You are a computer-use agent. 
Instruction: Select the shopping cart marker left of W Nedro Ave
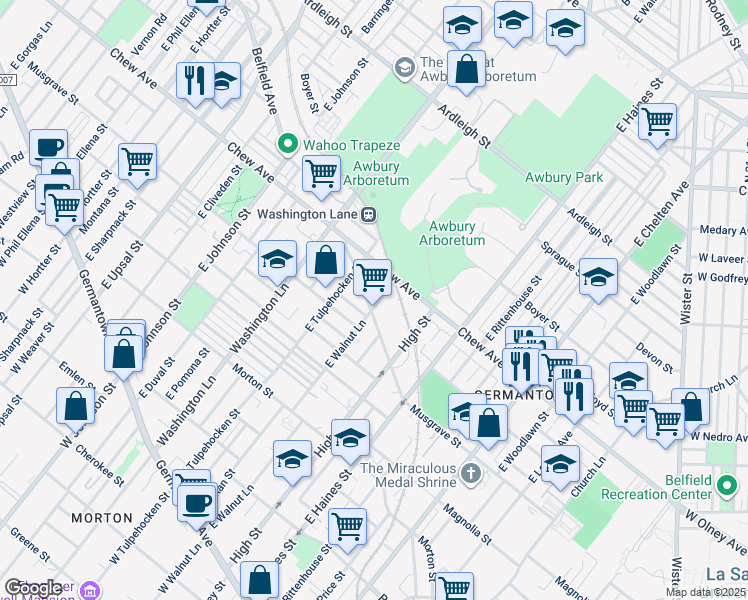(x=665, y=423)
